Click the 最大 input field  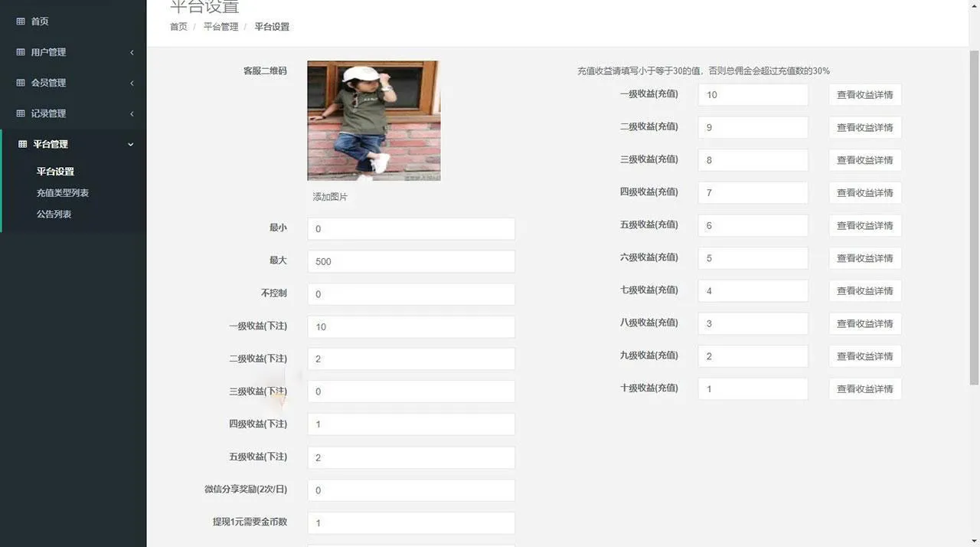[x=411, y=261]
